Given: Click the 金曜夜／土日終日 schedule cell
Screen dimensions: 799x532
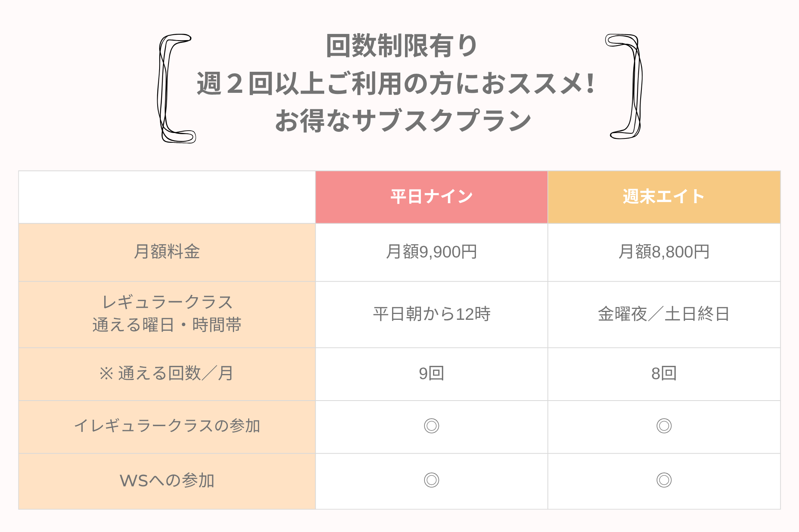Looking at the screenshot, I should [664, 314].
